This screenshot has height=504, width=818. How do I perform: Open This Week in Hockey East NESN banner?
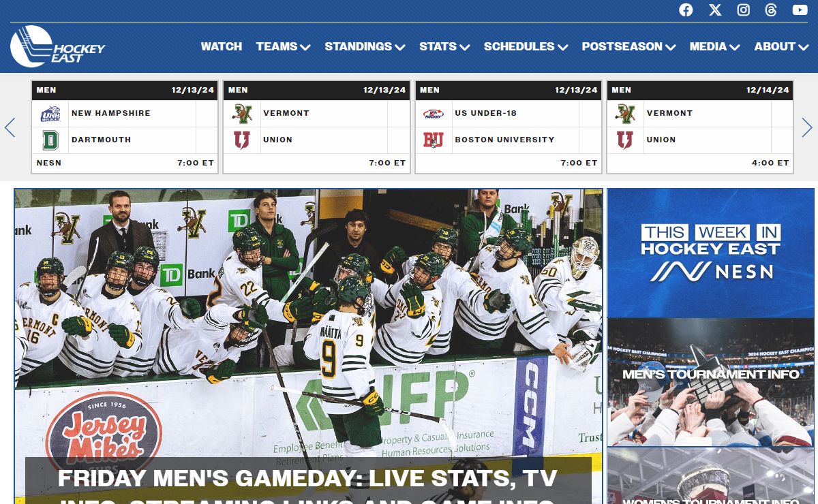click(x=710, y=253)
